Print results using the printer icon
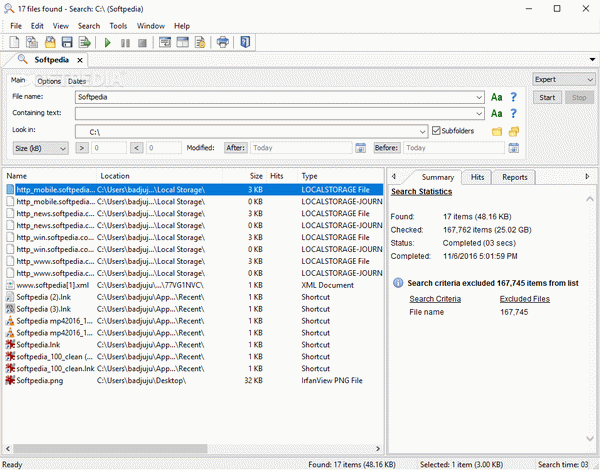 click(x=223, y=42)
